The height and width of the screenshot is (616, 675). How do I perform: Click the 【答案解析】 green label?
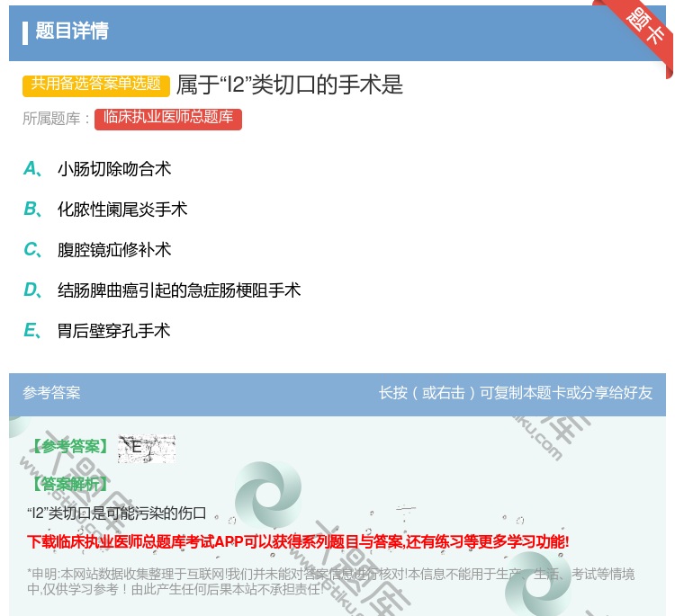pos(70,484)
